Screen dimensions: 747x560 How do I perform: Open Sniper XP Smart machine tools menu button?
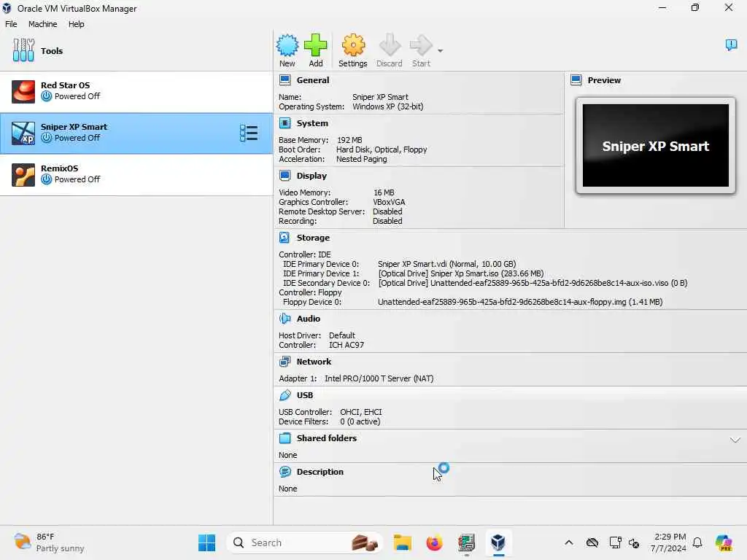[x=249, y=133]
